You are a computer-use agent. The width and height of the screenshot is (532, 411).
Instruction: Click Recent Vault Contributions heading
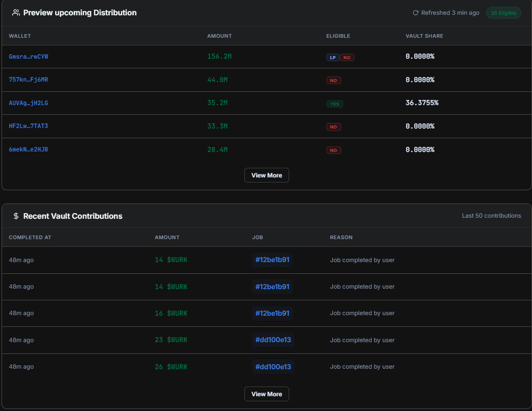pos(72,216)
